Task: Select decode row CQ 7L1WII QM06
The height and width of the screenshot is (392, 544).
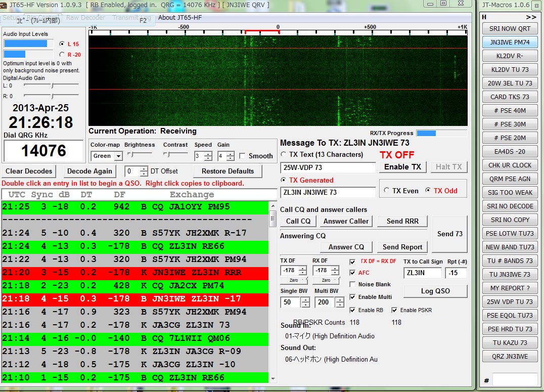Action: click(135, 338)
